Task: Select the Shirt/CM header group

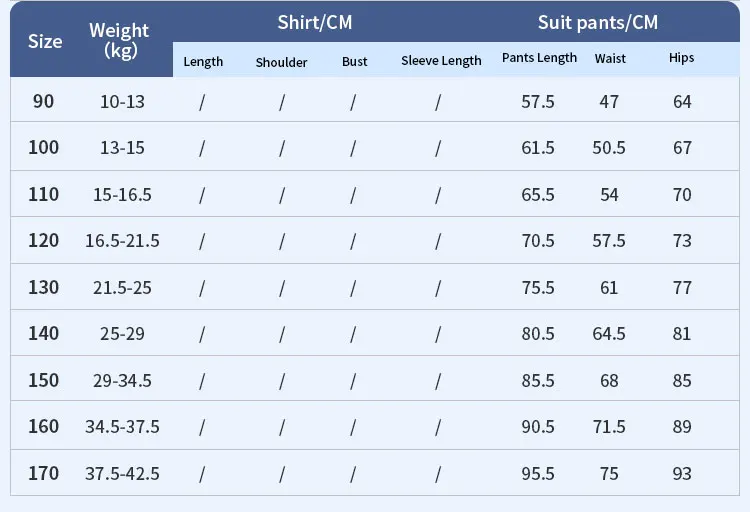Action: (x=315, y=22)
